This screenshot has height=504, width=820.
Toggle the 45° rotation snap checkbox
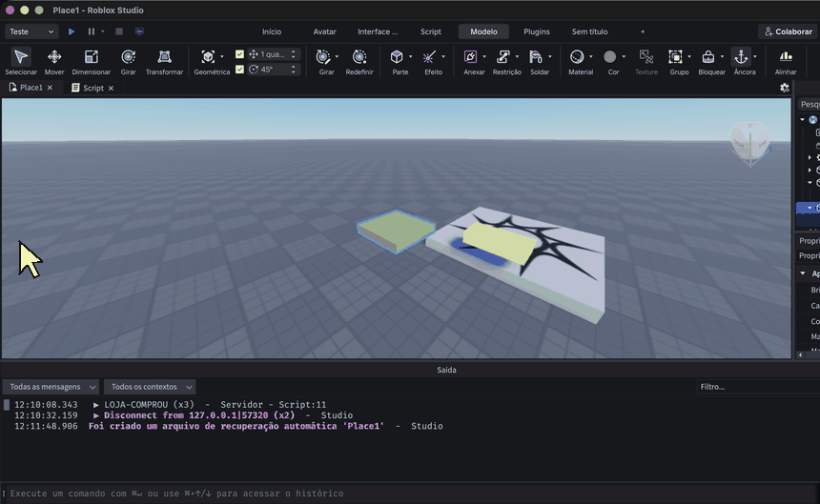(239, 70)
